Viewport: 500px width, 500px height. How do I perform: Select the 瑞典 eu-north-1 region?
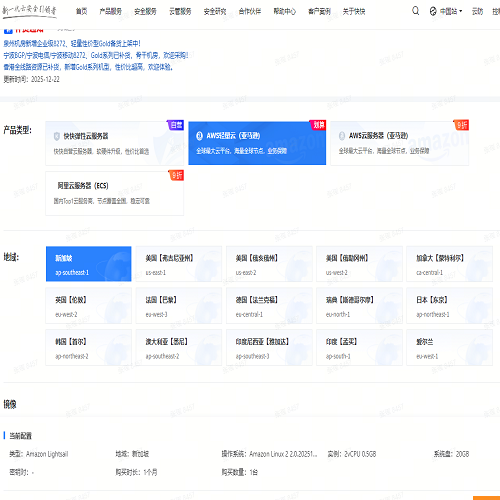[x=359, y=306]
